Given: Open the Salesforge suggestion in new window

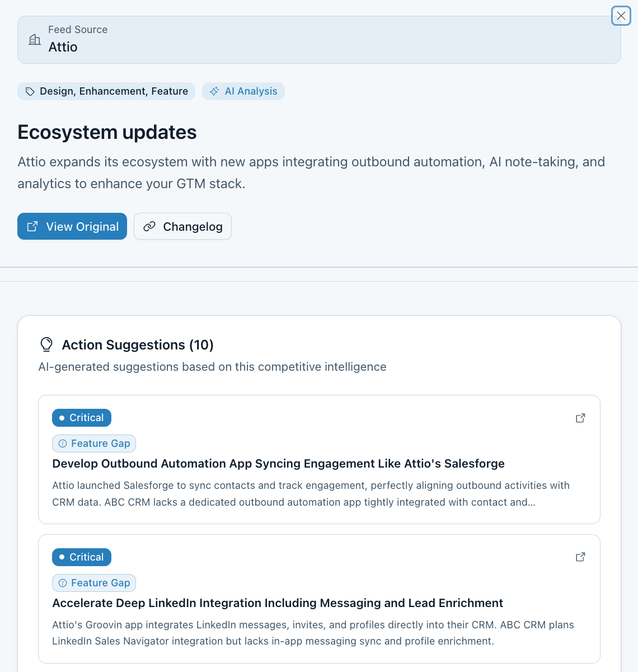Looking at the screenshot, I should click(x=580, y=418).
